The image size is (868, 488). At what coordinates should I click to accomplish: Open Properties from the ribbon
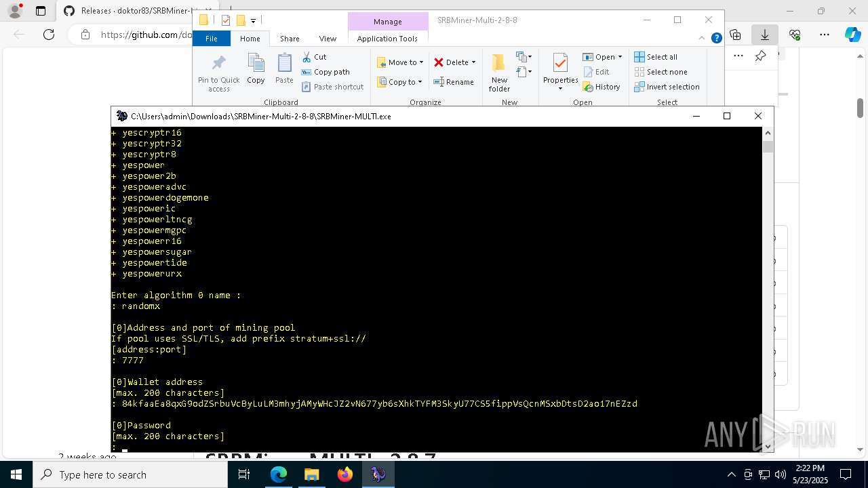click(560, 68)
